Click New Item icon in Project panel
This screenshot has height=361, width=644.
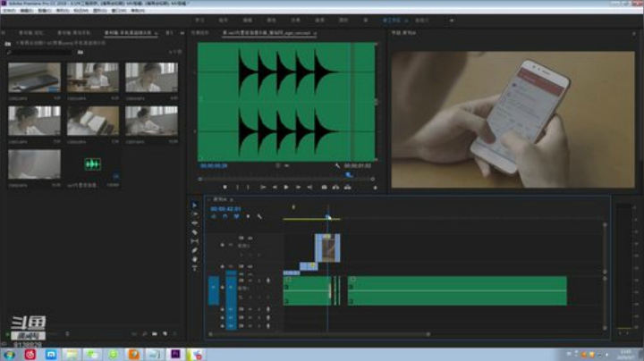[165, 334]
